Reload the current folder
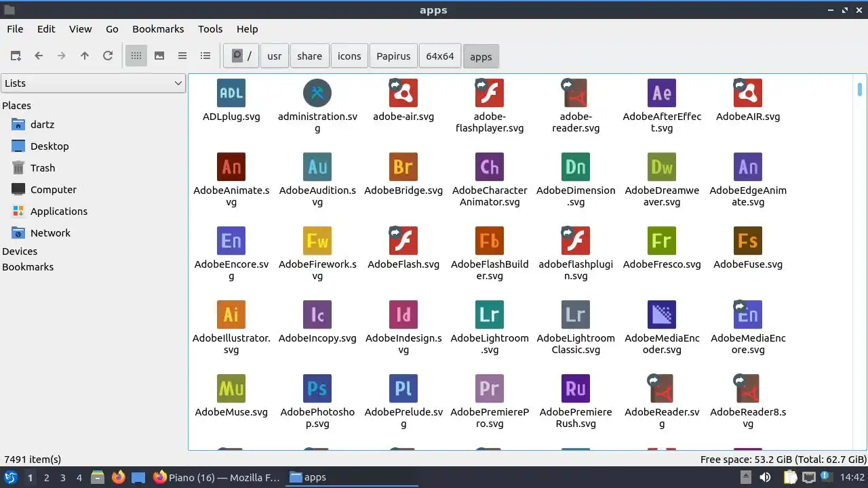 108,56
